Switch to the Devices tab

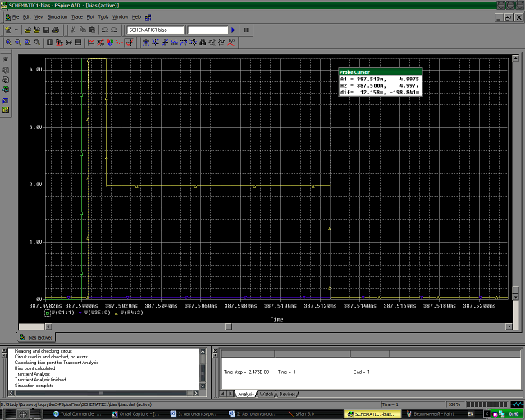tap(287, 394)
